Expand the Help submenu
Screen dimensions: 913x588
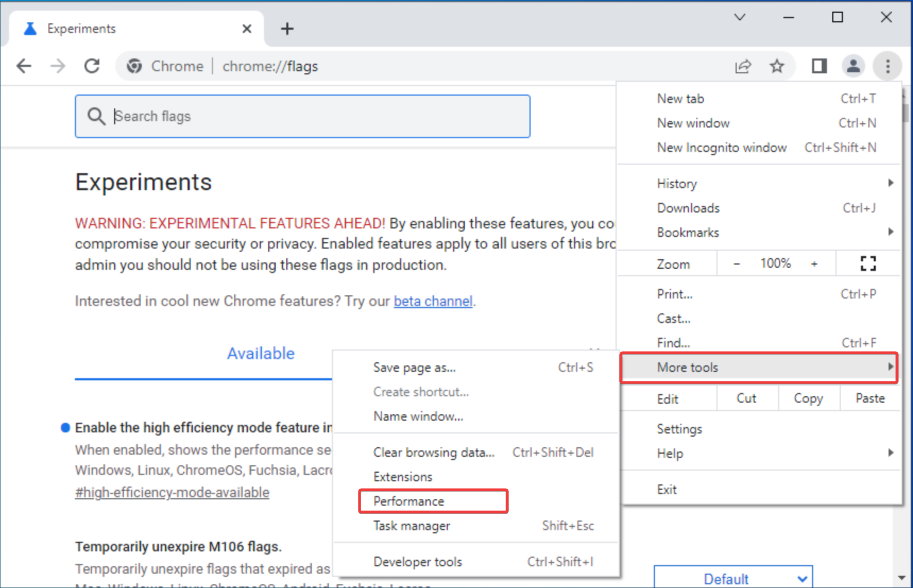(760, 454)
